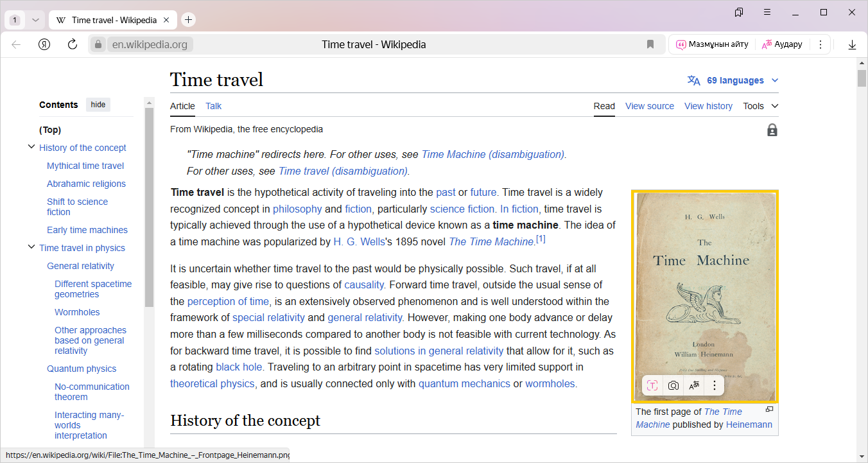The height and width of the screenshot is (463, 868).
Task: Expand the Tools menu
Action: click(x=760, y=106)
